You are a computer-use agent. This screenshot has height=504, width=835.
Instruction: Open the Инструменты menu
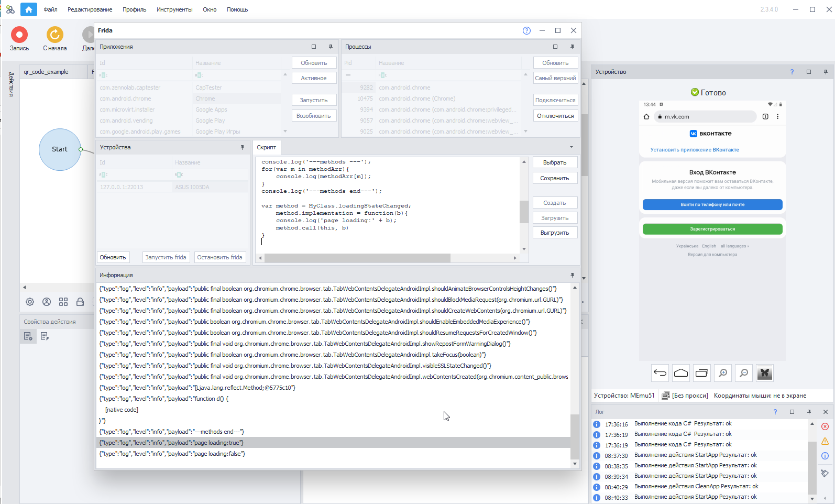[174, 9]
